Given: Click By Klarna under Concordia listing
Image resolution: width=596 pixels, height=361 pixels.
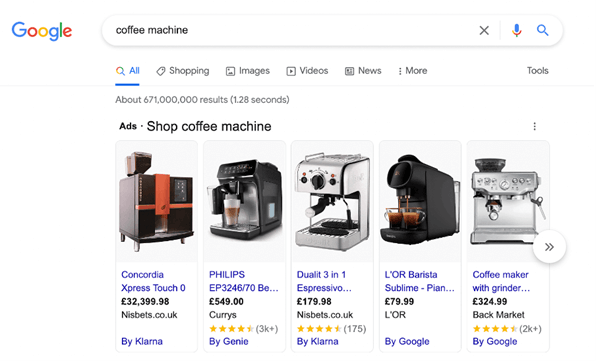Looking at the screenshot, I should pyautogui.click(x=142, y=342).
